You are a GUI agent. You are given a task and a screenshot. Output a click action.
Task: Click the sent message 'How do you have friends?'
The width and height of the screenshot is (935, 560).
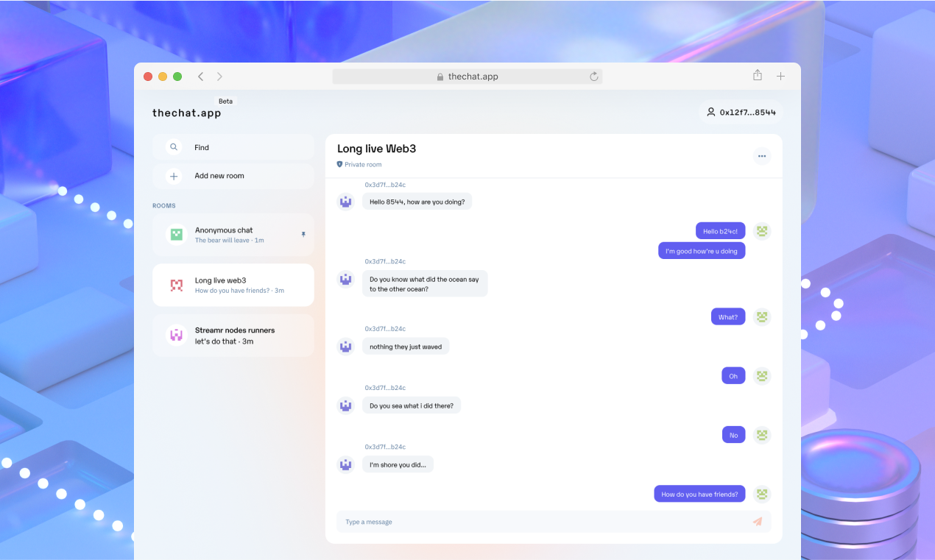(x=700, y=494)
